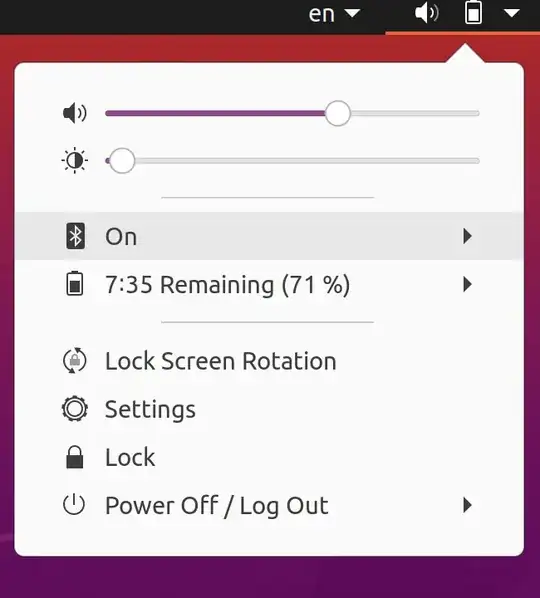Toggle Lock Screen Rotation
Image resolution: width=540 pixels, height=598 pixels.
269,361
